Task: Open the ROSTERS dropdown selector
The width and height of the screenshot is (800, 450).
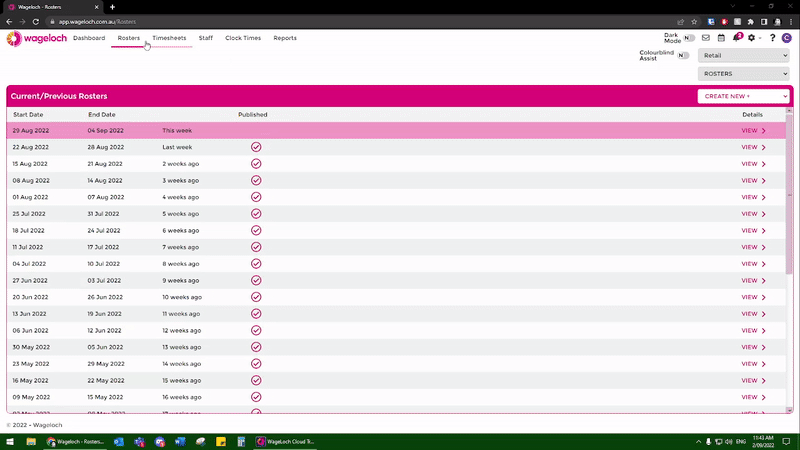Action: pos(743,73)
